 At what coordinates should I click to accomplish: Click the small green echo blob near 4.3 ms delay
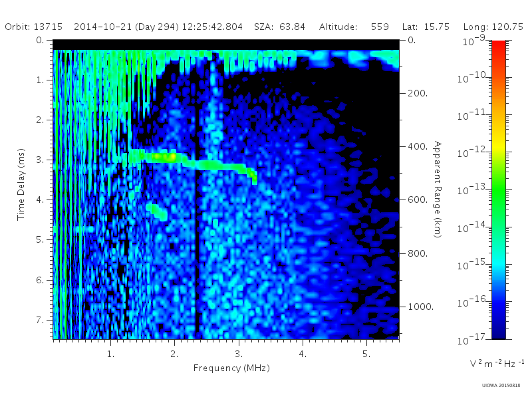click(157, 212)
